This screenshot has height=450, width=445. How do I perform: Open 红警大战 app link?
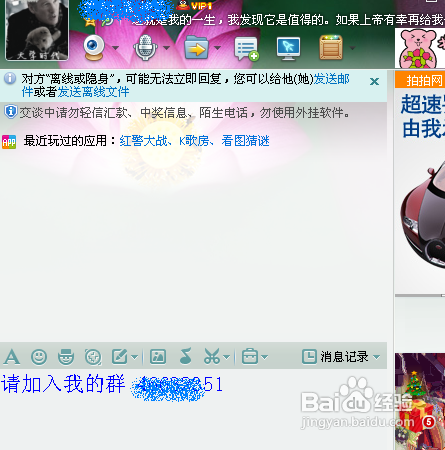click(143, 141)
